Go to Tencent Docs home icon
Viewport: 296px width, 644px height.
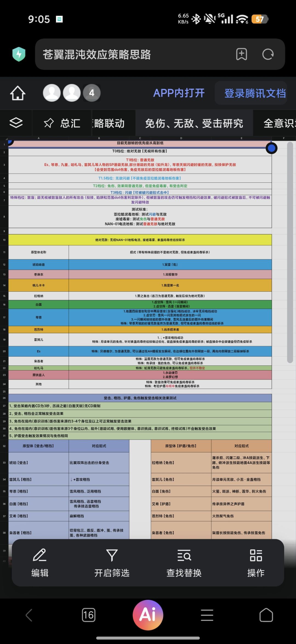[18, 93]
